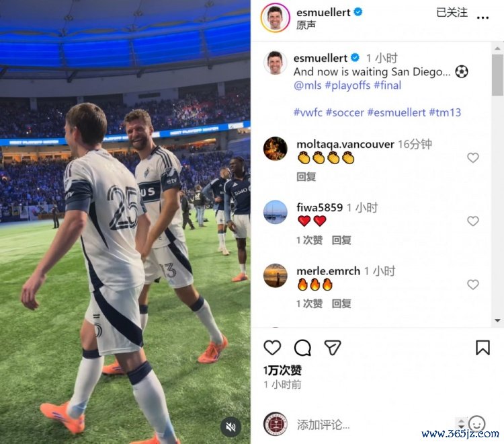The width and height of the screenshot is (504, 444).
Task: Click the comments scrollbar up arrow
Action: (497, 48)
